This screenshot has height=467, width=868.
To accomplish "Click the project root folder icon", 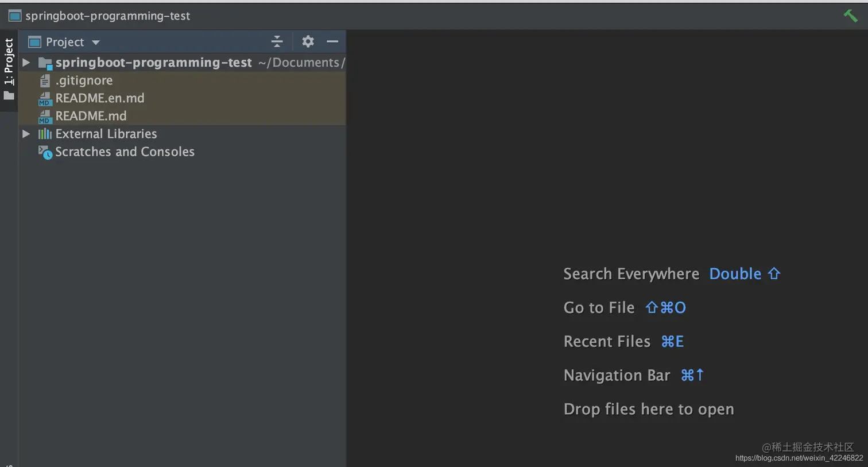I will point(45,63).
